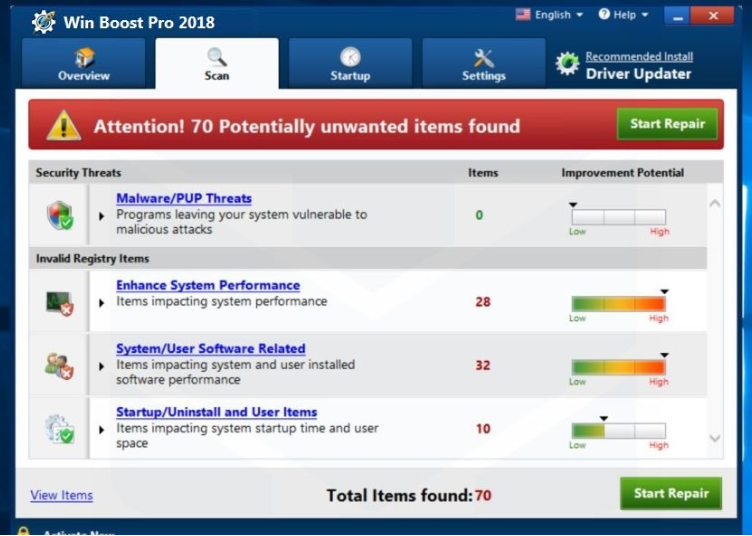
Task: Open the Startup/Uninstall and User Items link
Action: (216, 412)
